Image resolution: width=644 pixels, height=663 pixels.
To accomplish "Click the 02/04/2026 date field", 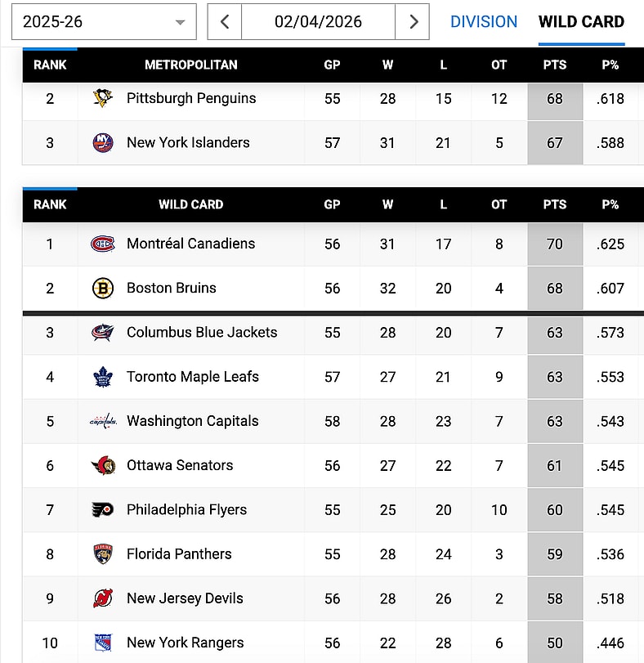I will tap(318, 21).
